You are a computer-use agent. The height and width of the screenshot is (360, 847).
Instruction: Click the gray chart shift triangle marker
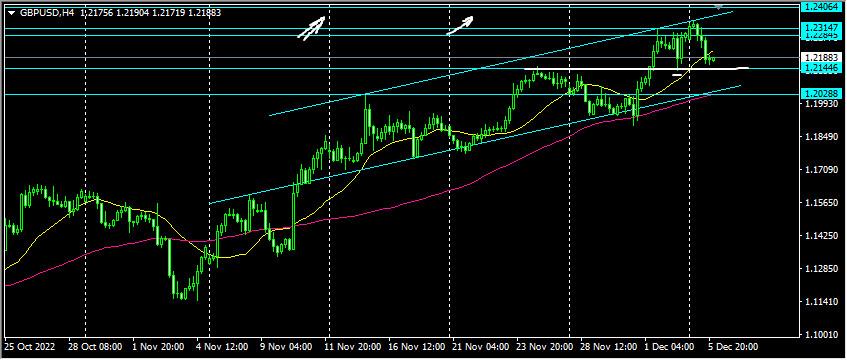[718, 6]
